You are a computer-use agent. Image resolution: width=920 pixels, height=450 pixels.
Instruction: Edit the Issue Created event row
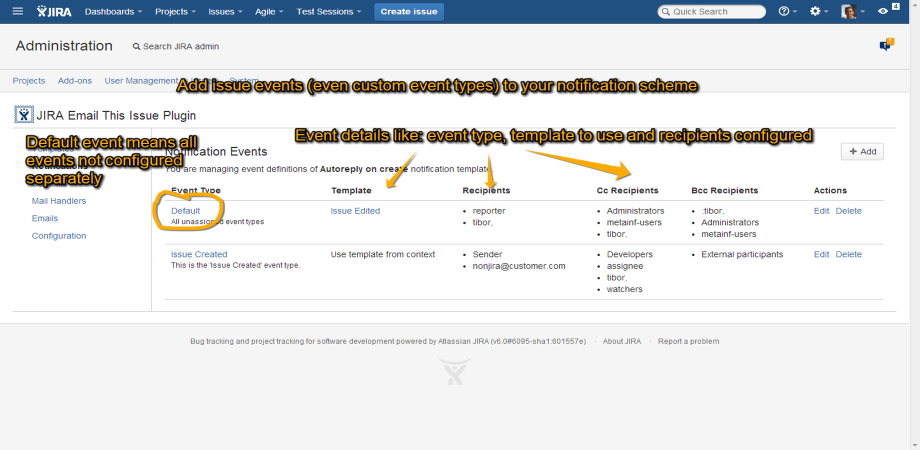[x=821, y=254]
